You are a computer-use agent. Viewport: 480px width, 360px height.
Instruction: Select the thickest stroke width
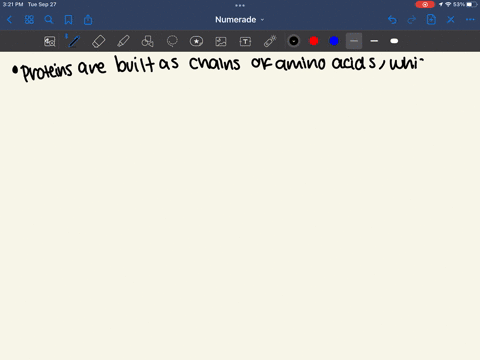(x=394, y=41)
